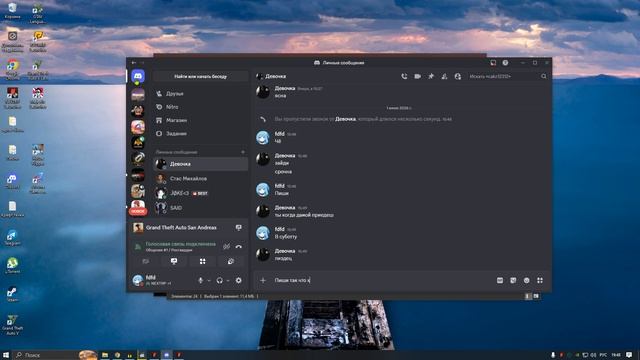Open the help icon in title bar

(x=505, y=63)
